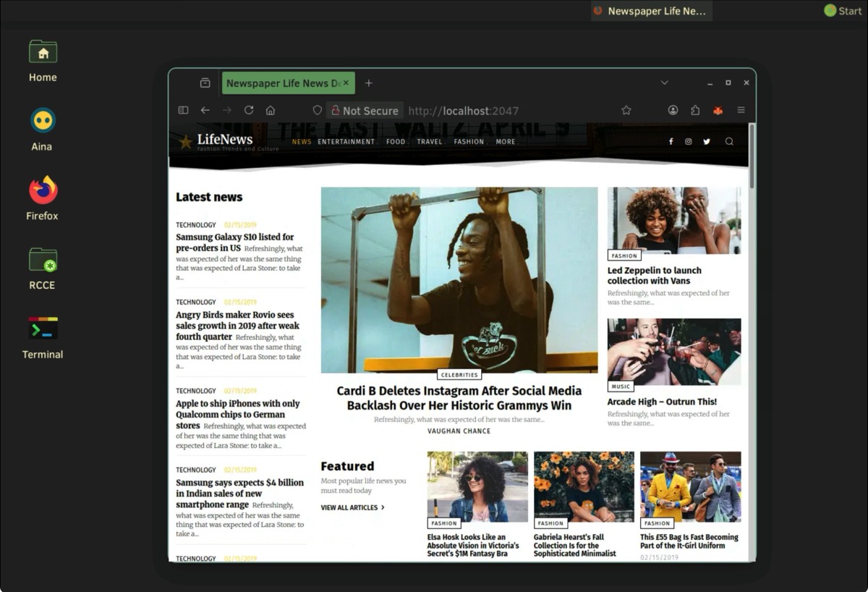The image size is (868, 592).
Task: Bookmark this page with the star icon
Action: coord(626,111)
